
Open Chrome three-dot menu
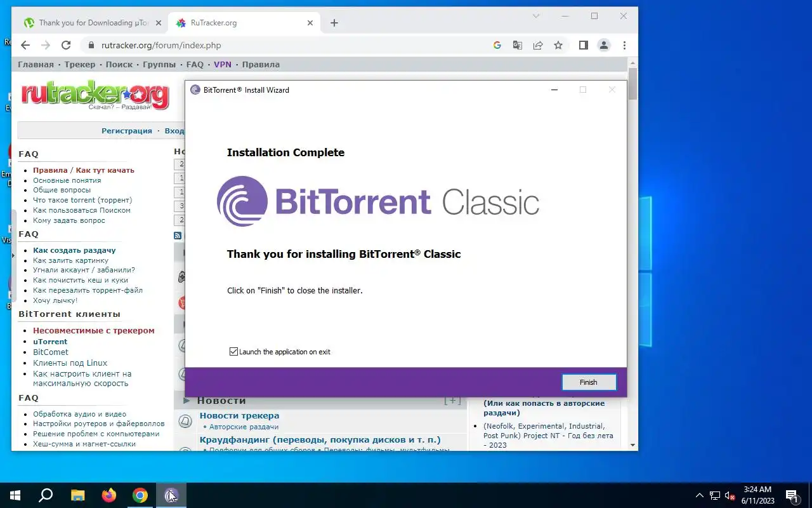coord(625,45)
